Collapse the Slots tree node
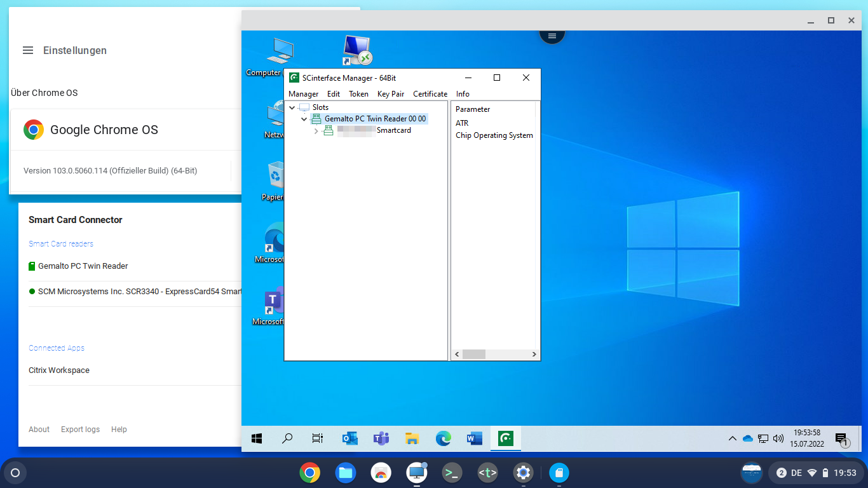This screenshot has height=488, width=868. pos(292,107)
